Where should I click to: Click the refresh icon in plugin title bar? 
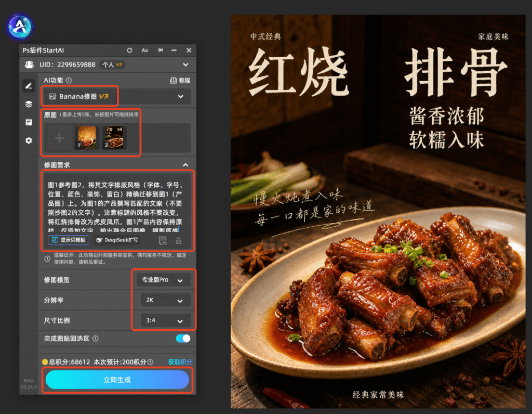click(129, 50)
